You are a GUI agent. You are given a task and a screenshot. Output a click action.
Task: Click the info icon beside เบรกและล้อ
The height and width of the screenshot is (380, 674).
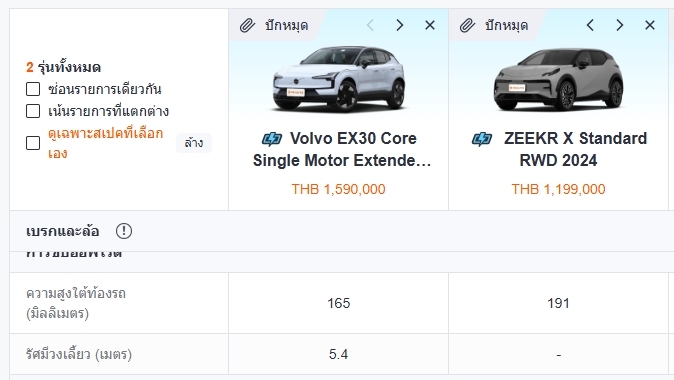(124, 231)
